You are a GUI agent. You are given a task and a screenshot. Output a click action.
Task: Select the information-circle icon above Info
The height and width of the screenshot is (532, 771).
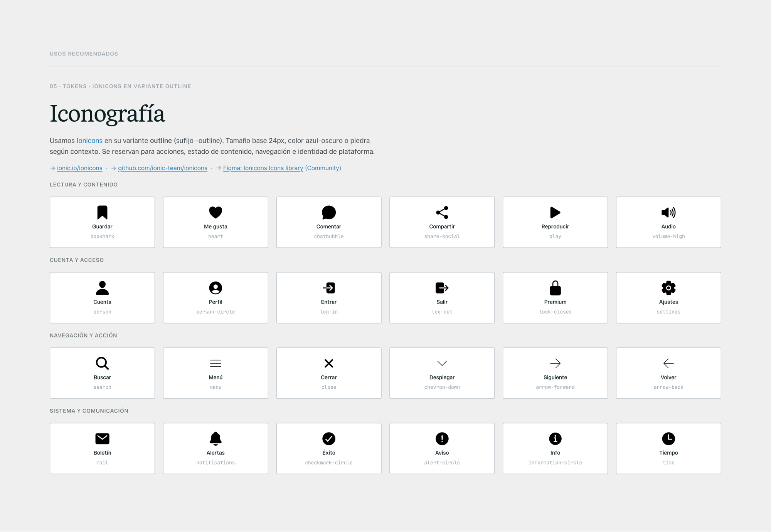click(x=555, y=438)
